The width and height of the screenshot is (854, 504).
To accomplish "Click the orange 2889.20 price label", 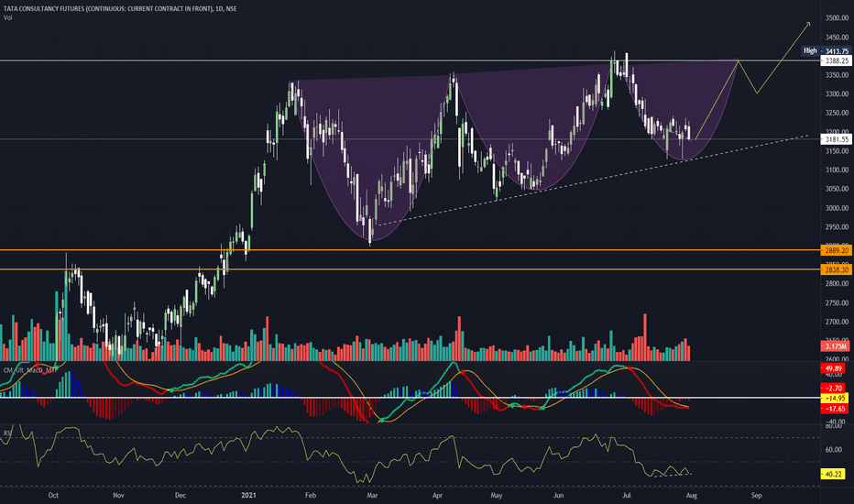I will (836, 251).
